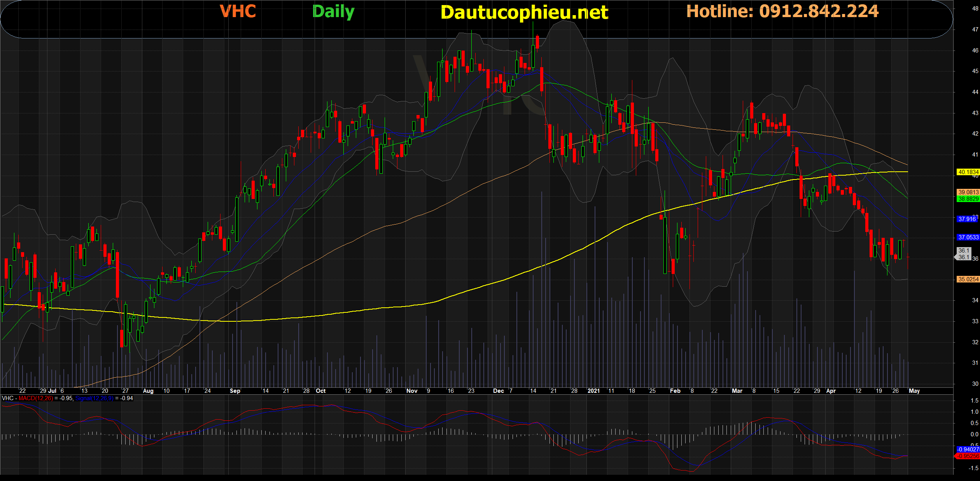
Task: Click the 2021 year marker on date axis
Action: click(x=593, y=391)
